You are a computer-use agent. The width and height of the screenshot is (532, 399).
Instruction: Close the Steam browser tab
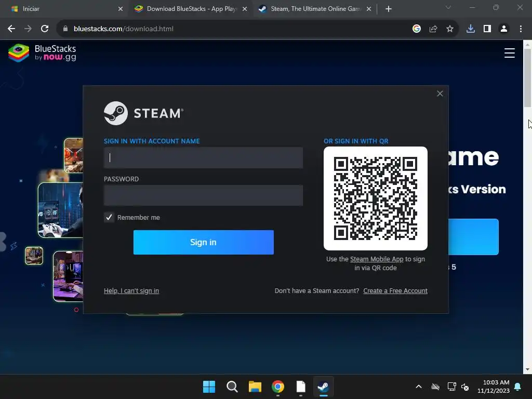tap(369, 9)
